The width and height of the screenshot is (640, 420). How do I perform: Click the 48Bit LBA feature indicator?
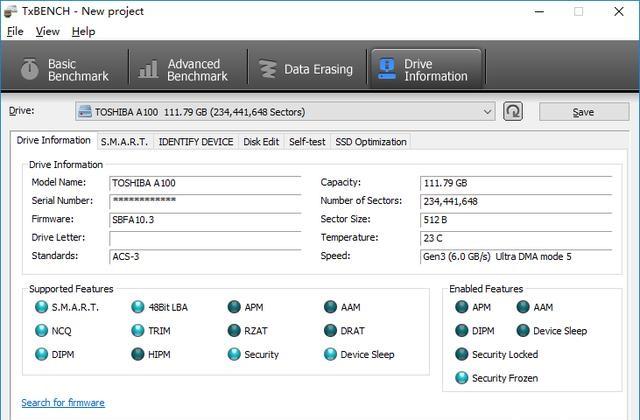[x=138, y=307]
